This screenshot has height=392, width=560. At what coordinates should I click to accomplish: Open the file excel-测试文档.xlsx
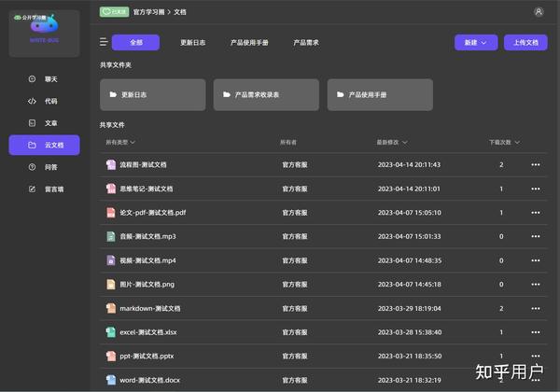pos(148,332)
